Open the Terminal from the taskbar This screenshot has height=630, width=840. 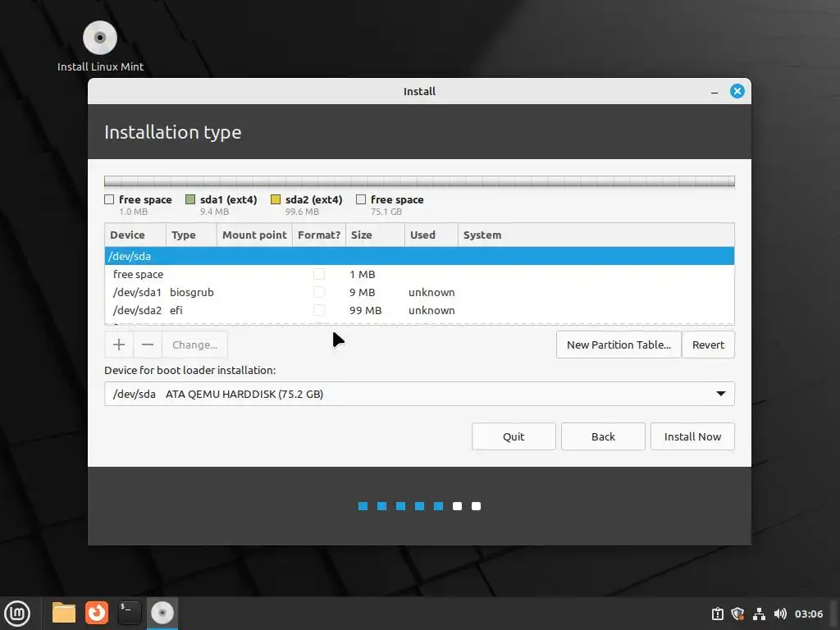click(129, 613)
